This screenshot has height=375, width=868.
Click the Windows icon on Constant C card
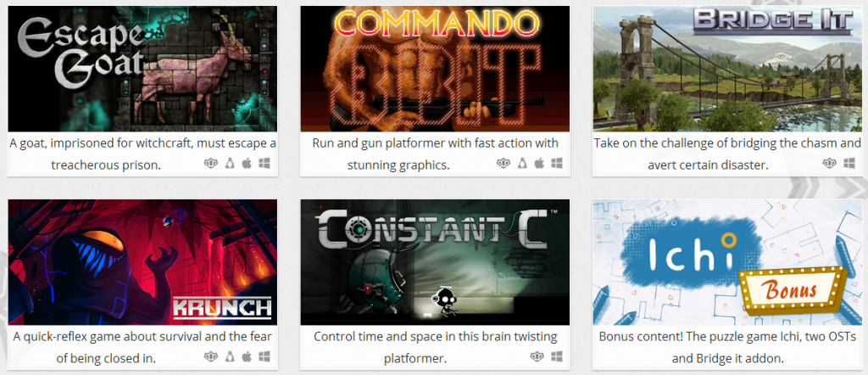pyautogui.click(x=556, y=356)
